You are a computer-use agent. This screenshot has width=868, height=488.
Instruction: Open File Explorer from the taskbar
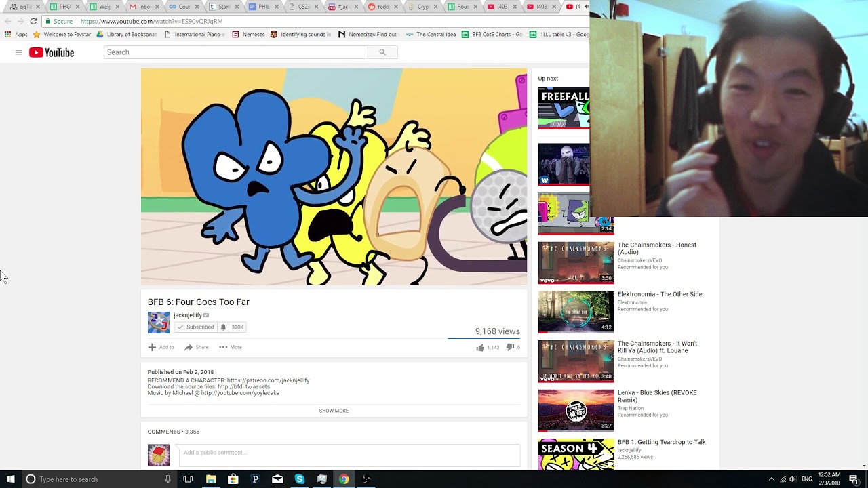[x=211, y=479]
